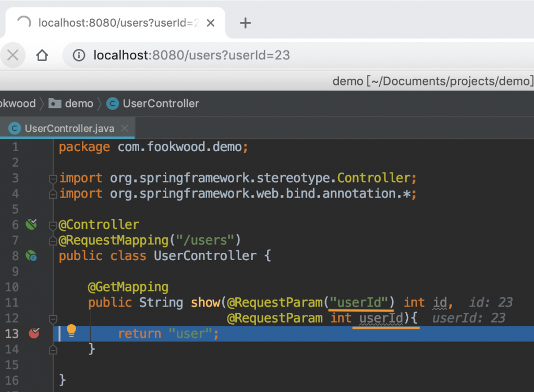The height and width of the screenshot is (392, 534).
Task: Click line number 10 in the gutter
Action: pos(11,287)
